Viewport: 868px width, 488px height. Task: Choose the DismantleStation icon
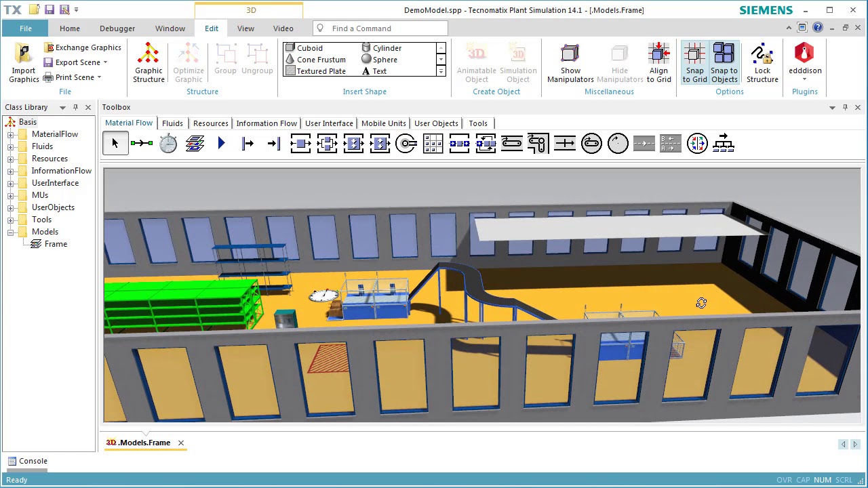pos(380,143)
